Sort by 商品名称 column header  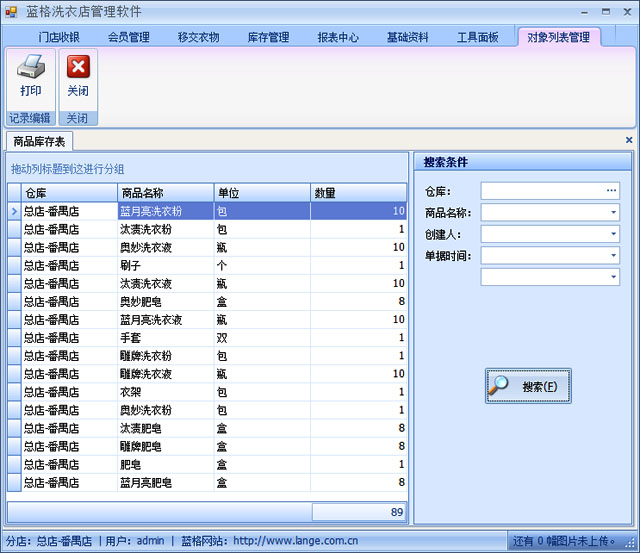pyautogui.click(x=166, y=193)
